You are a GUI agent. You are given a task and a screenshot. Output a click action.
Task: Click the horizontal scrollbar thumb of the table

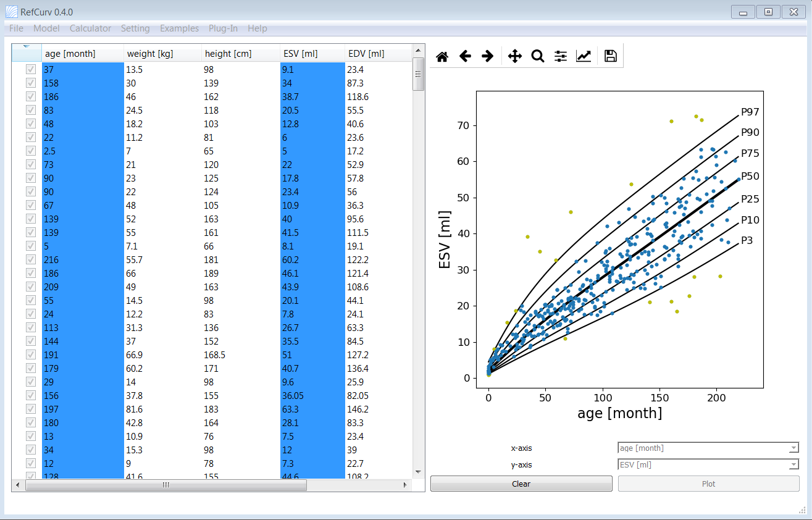165,485
